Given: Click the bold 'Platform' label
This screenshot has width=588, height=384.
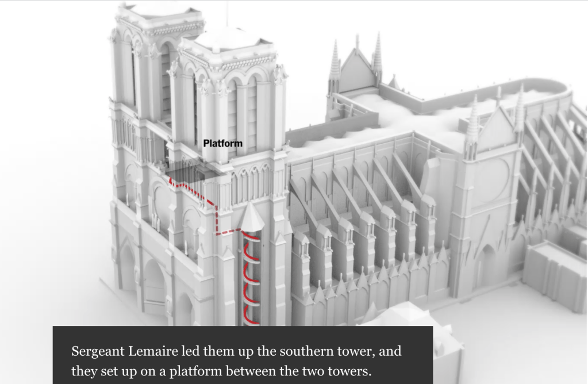Looking at the screenshot, I should tap(222, 143).
